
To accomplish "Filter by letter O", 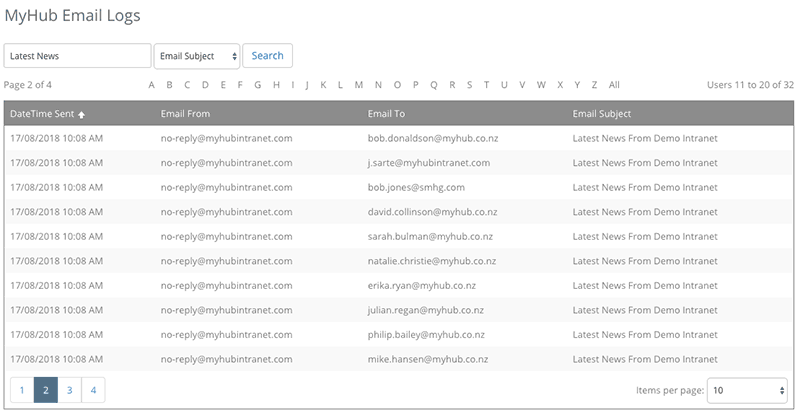I will tap(397, 85).
